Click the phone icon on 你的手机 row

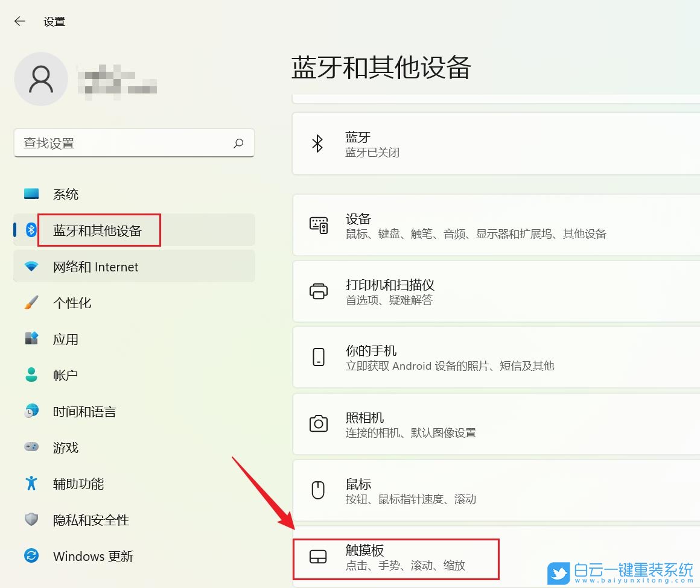pos(319,357)
